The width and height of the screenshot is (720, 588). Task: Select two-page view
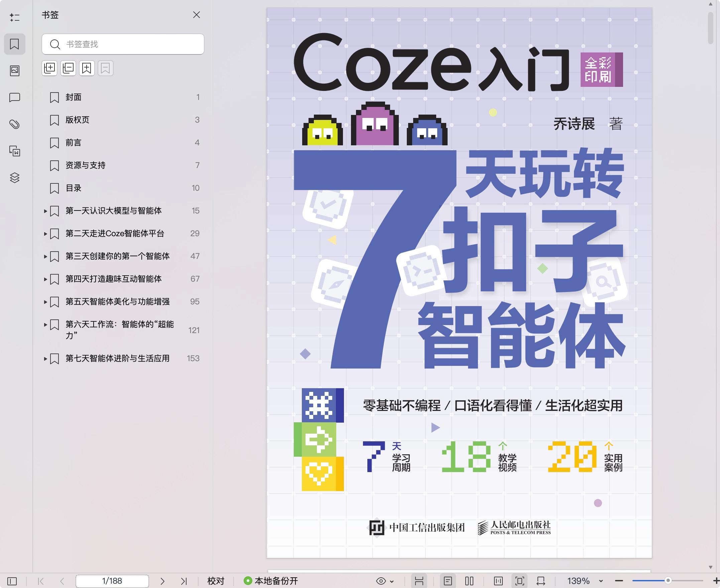point(469,581)
